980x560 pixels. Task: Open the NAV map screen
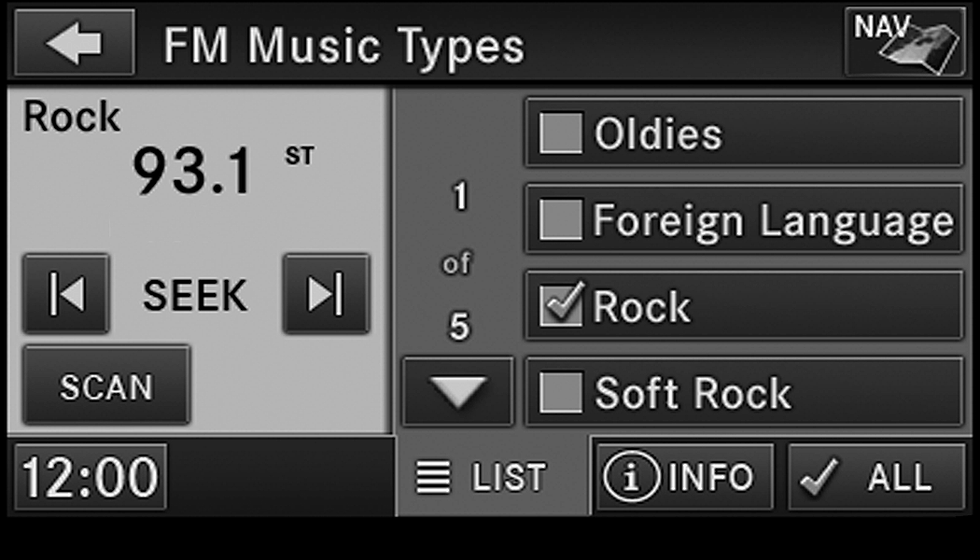coord(903,42)
